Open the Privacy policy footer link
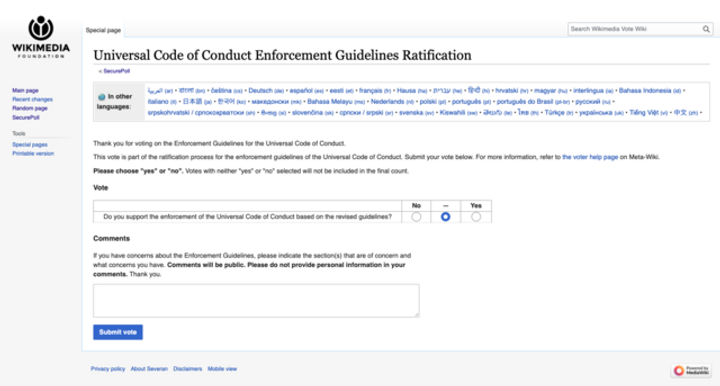Viewport: 720px width, 386px height. [x=108, y=369]
